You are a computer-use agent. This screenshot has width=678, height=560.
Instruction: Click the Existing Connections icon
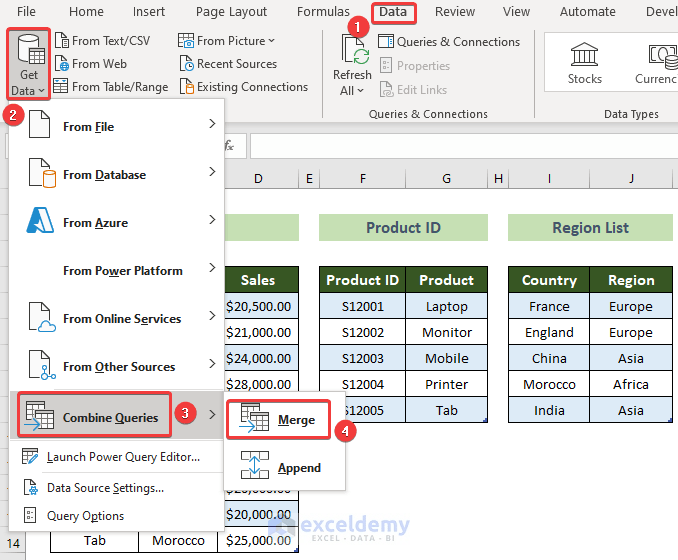(187, 86)
